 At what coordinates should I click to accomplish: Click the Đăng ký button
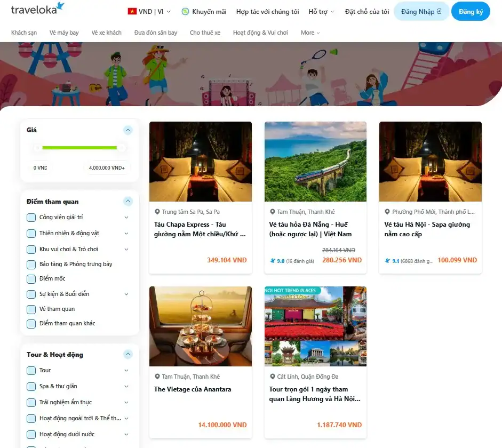pos(471,11)
